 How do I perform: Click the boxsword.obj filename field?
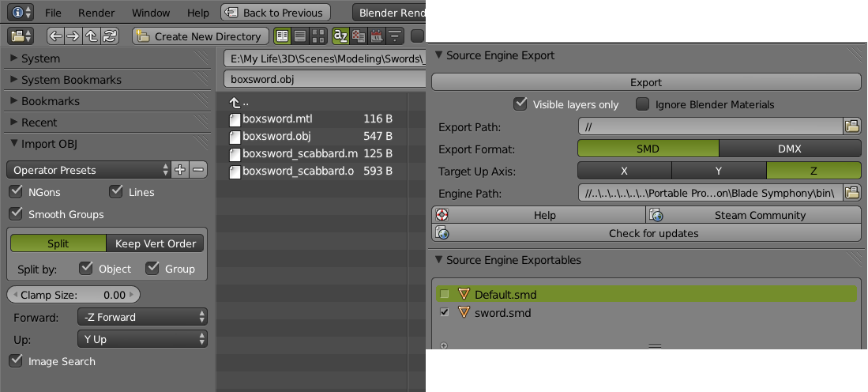325,78
